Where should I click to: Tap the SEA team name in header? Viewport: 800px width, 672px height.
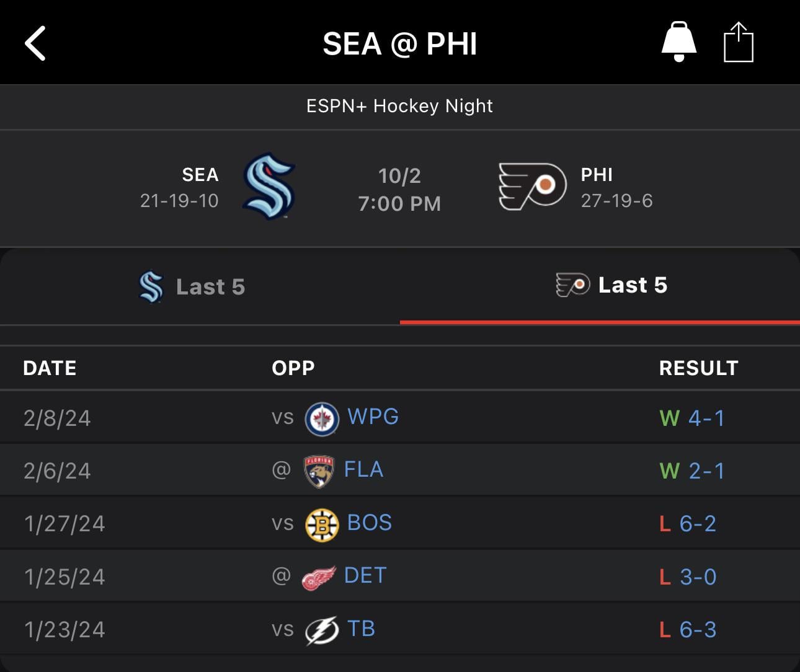coord(200,175)
